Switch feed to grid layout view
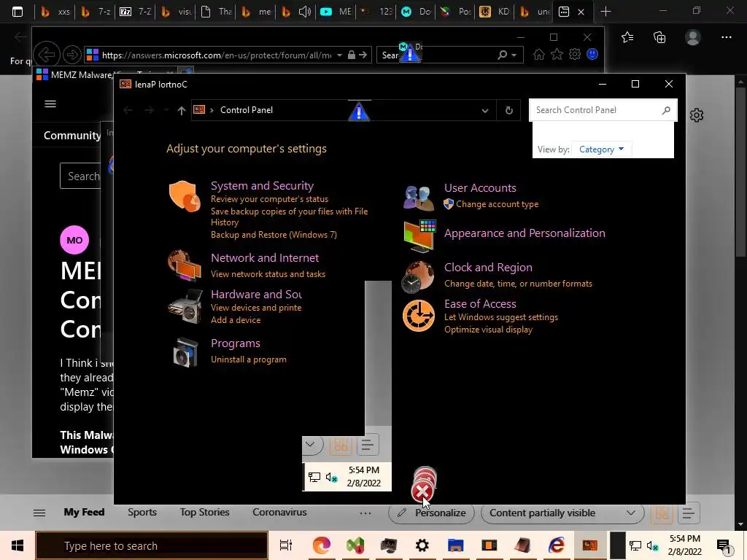This screenshot has height=560, width=747. [662, 513]
